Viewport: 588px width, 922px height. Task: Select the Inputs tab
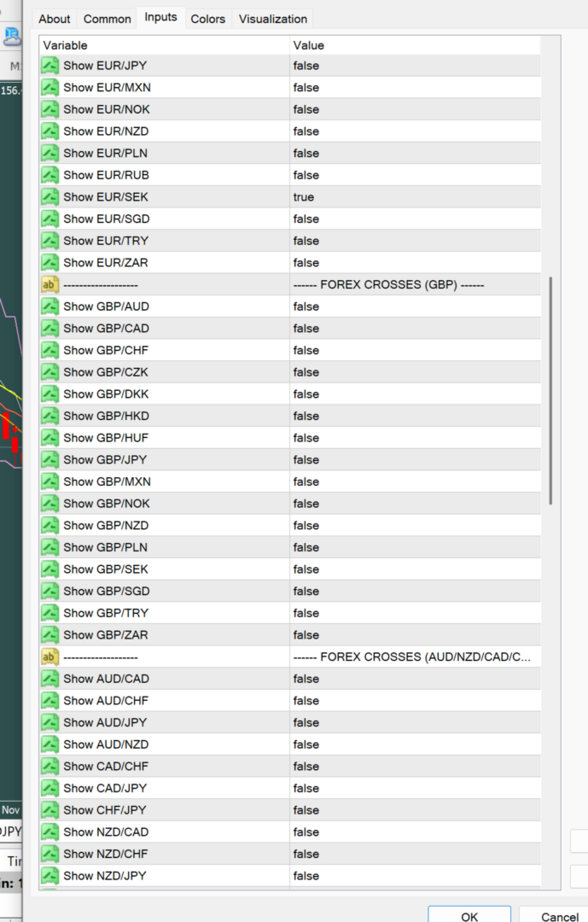160,18
